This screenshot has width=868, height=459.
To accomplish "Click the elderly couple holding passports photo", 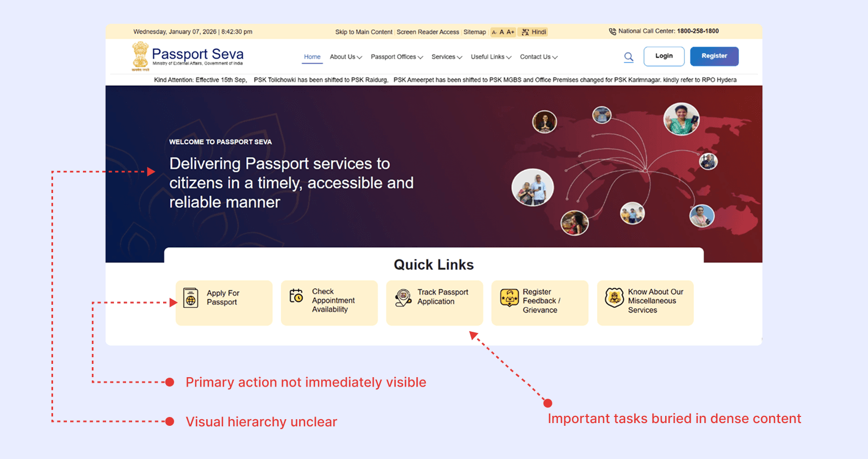I will tap(532, 187).
